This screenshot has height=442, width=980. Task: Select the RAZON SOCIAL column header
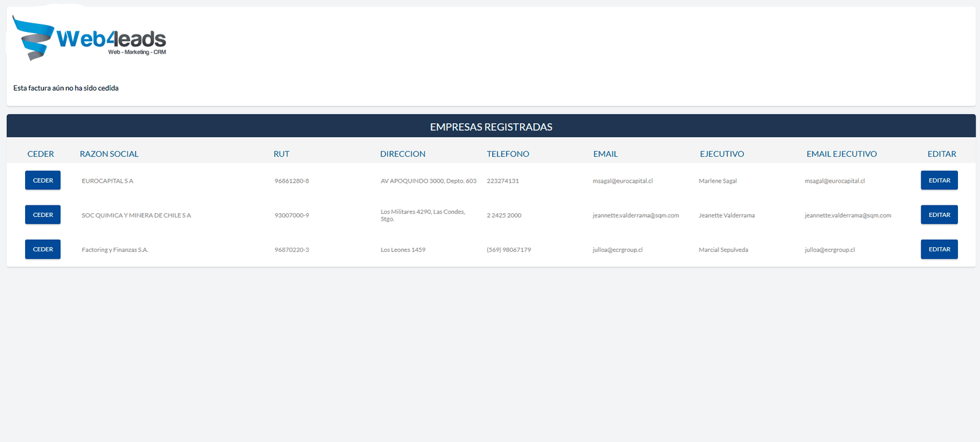pos(109,154)
